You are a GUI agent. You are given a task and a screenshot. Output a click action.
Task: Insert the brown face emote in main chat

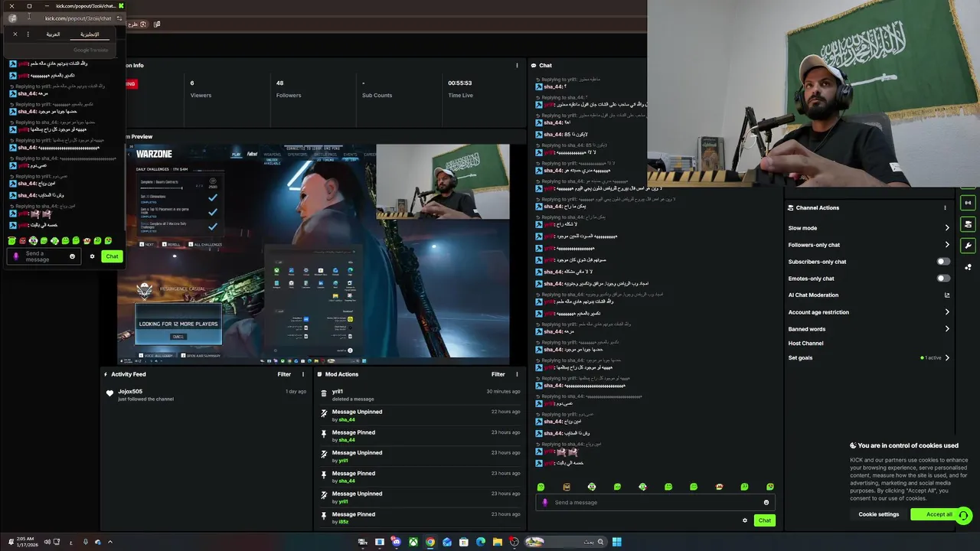click(567, 487)
